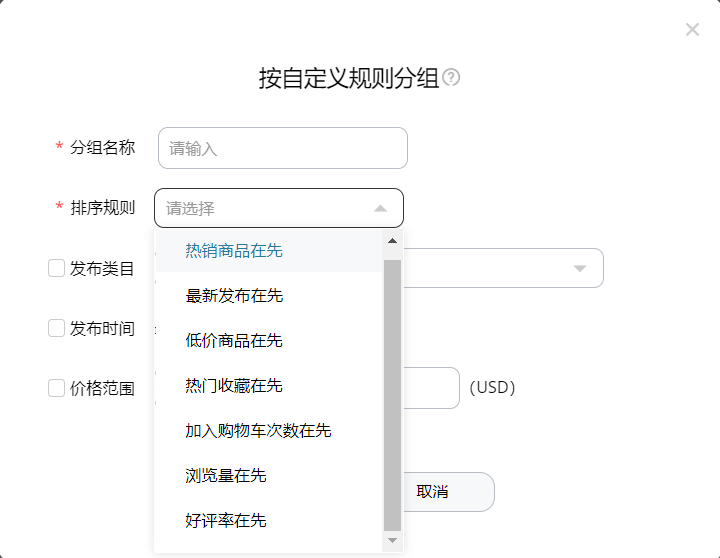This screenshot has width=720, height=558.
Task: Open the 请选择 sort rule combo box
Action: tap(279, 208)
